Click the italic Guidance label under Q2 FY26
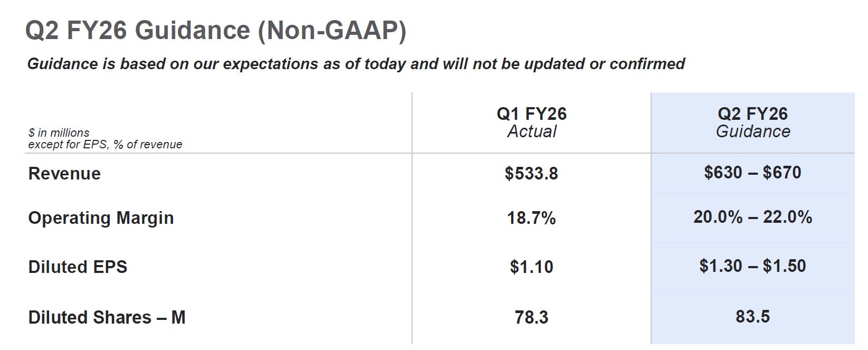The height and width of the screenshot is (350, 868). 752,131
